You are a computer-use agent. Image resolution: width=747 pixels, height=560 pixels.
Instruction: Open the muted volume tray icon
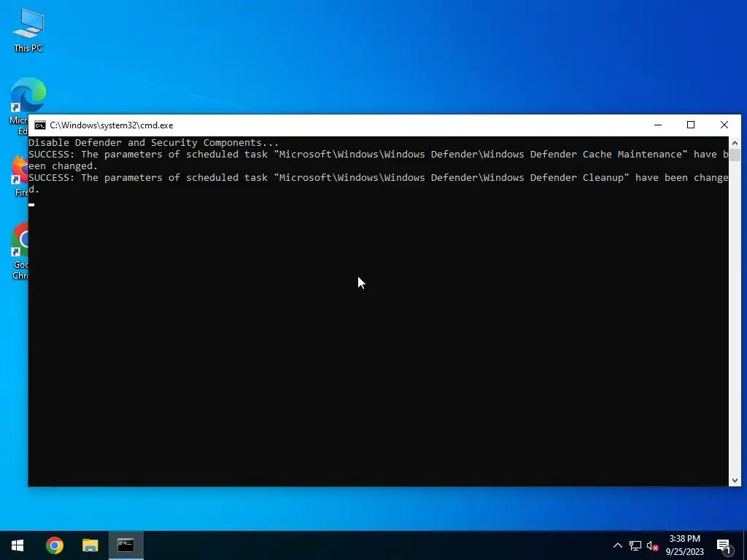(x=652, y=545)
